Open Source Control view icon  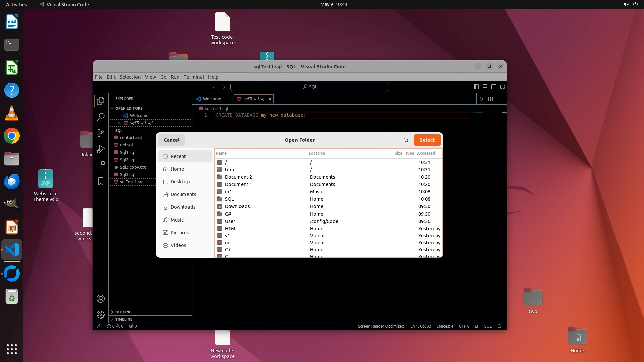(x=100, y=133)
